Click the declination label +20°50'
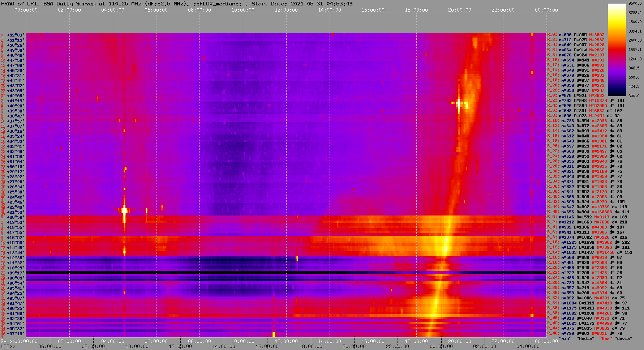 point(16,217)
